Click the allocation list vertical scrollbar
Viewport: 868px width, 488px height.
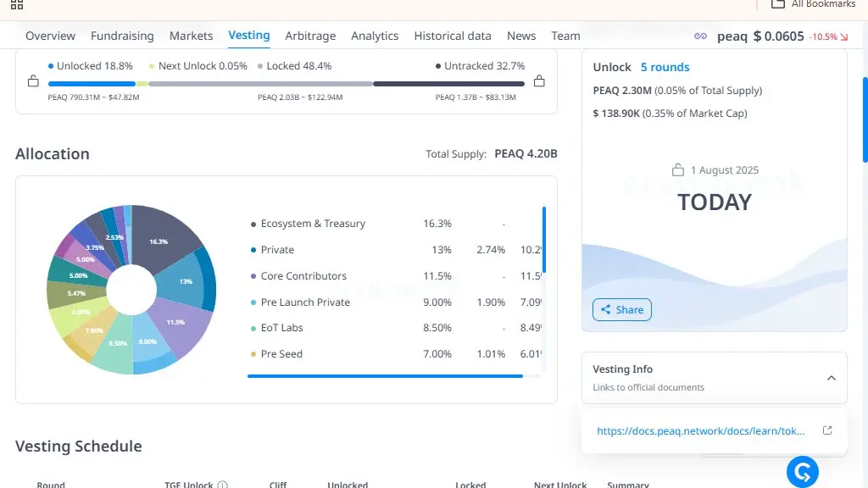[544, 240]
